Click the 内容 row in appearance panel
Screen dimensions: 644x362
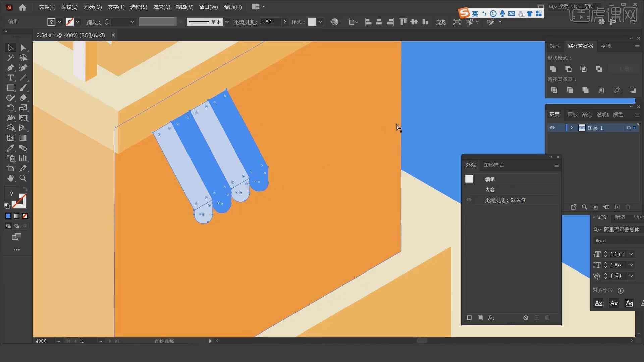[511, 190]
